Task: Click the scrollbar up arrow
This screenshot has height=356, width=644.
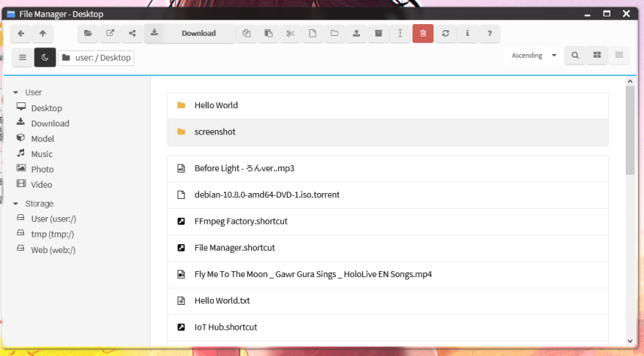Action: click(x=630, y=82)
